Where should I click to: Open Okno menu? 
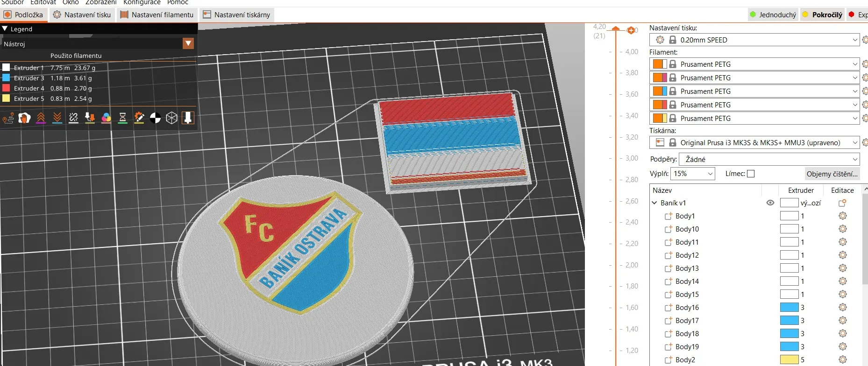point(71,2)
